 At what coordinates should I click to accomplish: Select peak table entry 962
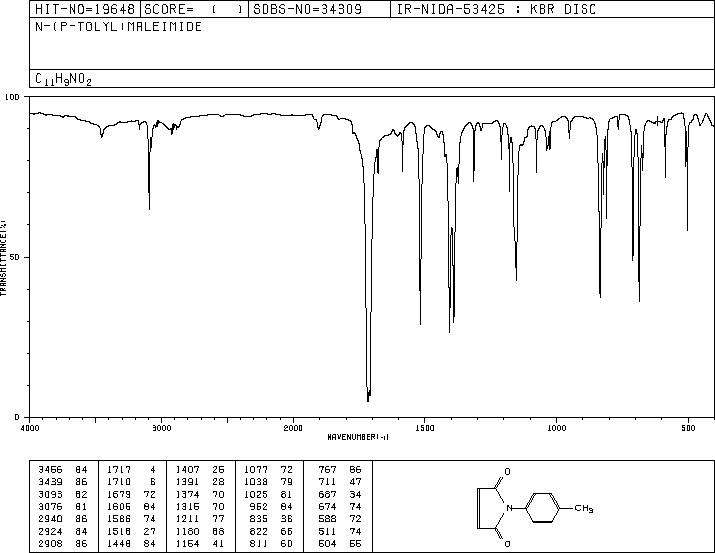tap(259, 506)
